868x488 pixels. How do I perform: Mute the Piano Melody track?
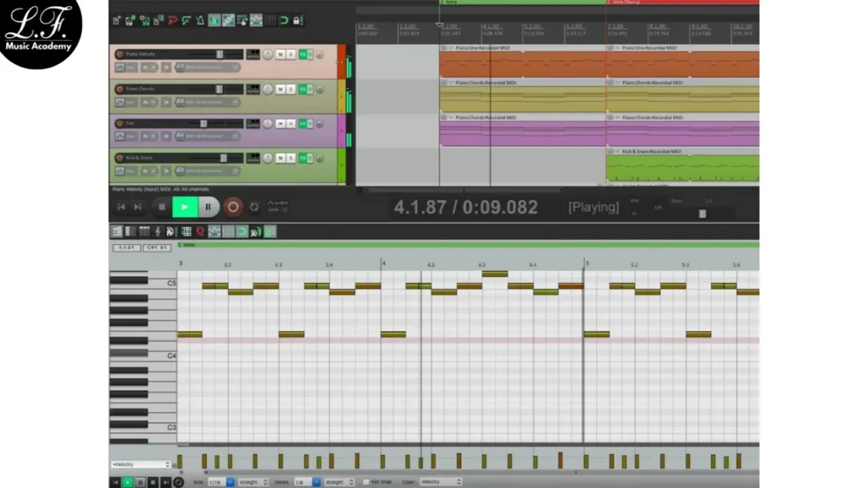pos(280,54)
